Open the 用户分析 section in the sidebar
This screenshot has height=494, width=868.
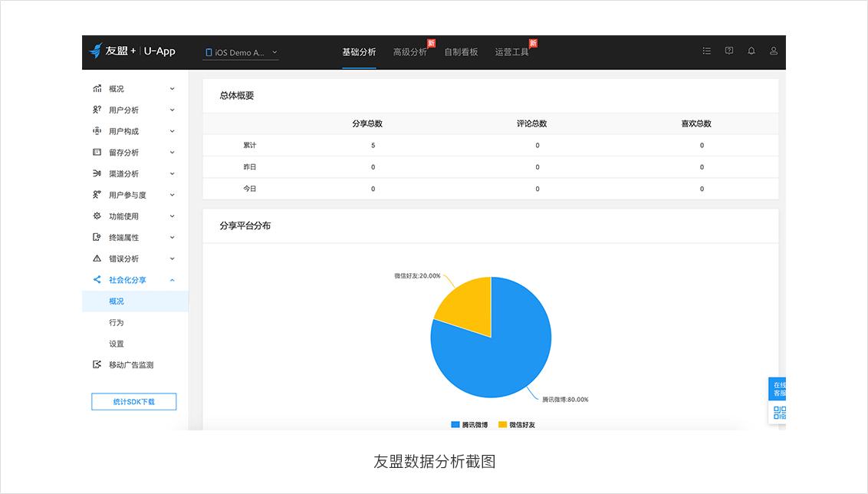click(x=123, y=110)
